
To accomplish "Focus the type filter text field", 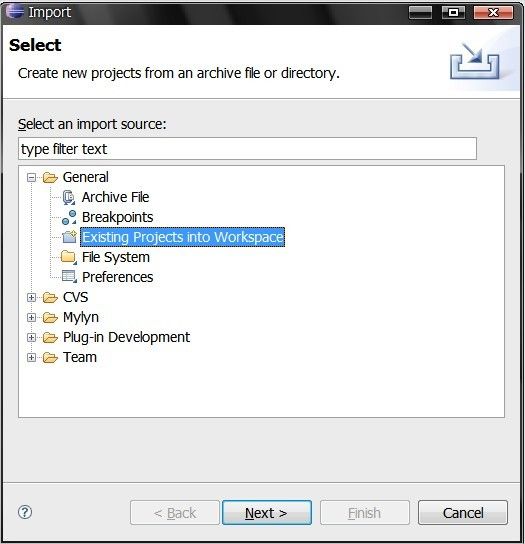I will tap(247, 149).
